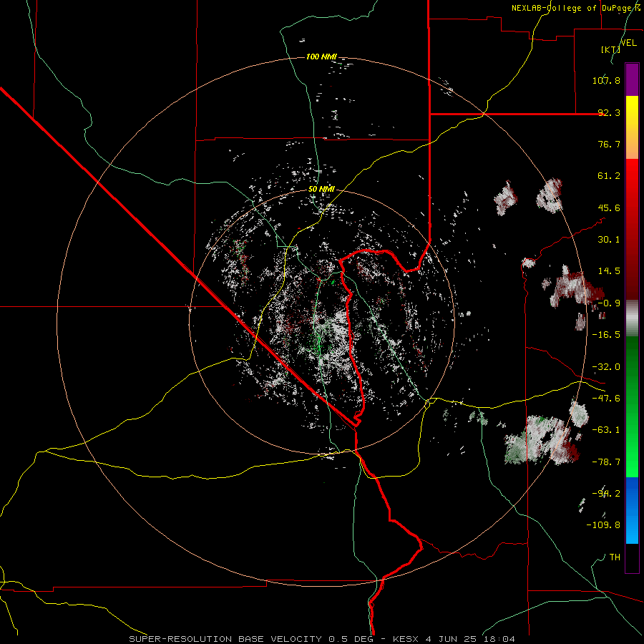Click the 45.6 velocity scale value
Image resolution: width=644 pixels, height=644 pixels.
point(609,208)
